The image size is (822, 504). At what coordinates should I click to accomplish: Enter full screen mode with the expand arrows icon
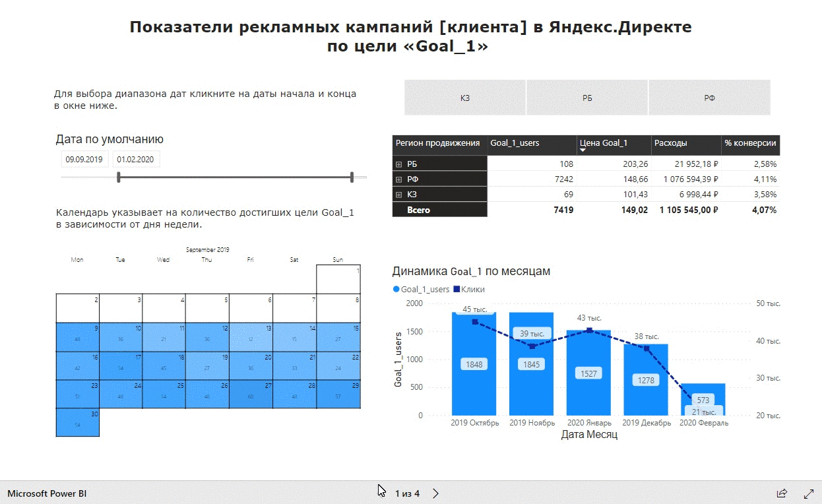point(809,493)
